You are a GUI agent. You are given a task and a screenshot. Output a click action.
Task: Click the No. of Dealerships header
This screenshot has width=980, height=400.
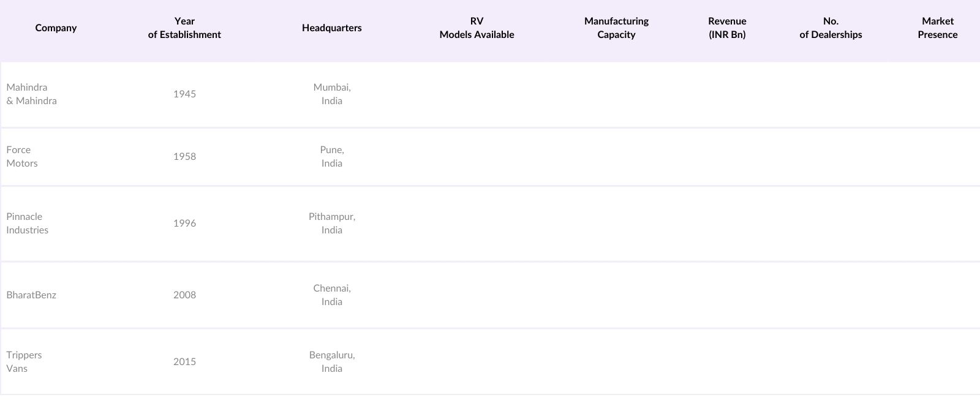[x=831, y=28]
